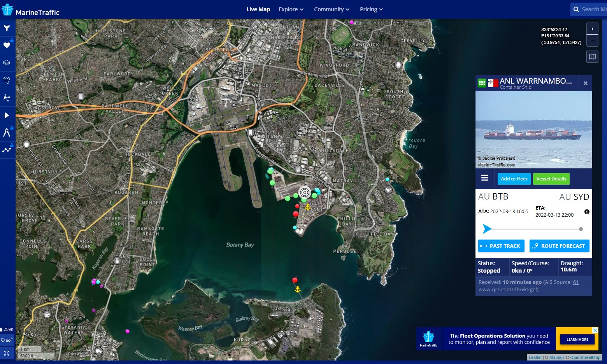Open the map layers panel
This screenshot has width=607, height=364.
tap(7, 63)
